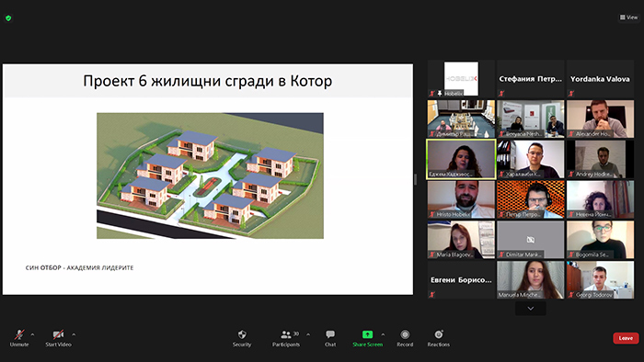Viewport: 644px width, 362px height.
Task: Select pinned Hobelix logo tile
Action: tap(461, 79)
